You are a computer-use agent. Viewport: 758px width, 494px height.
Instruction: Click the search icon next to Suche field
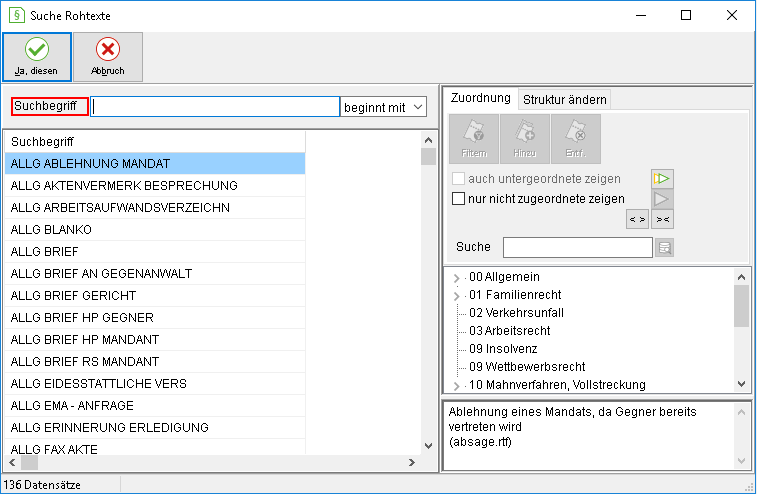[x=665, y=247]
